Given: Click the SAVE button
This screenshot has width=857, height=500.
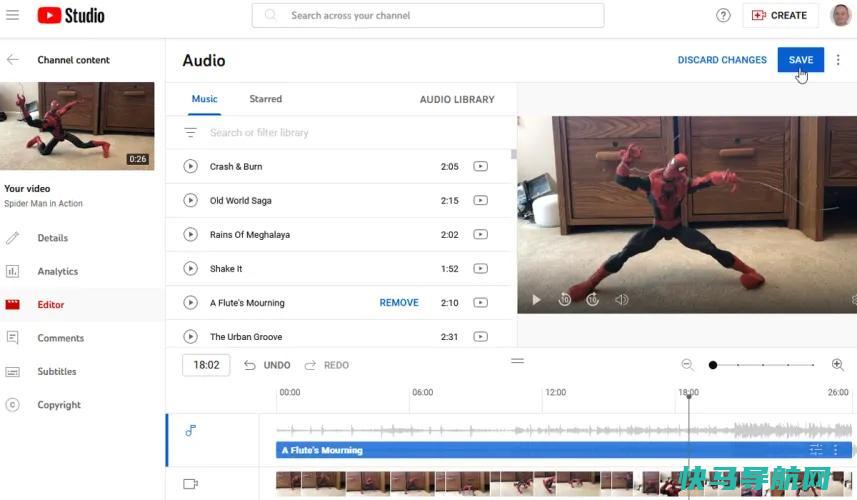Looking at the screenshot, I should pyautogui.click(x=801, y=60).
